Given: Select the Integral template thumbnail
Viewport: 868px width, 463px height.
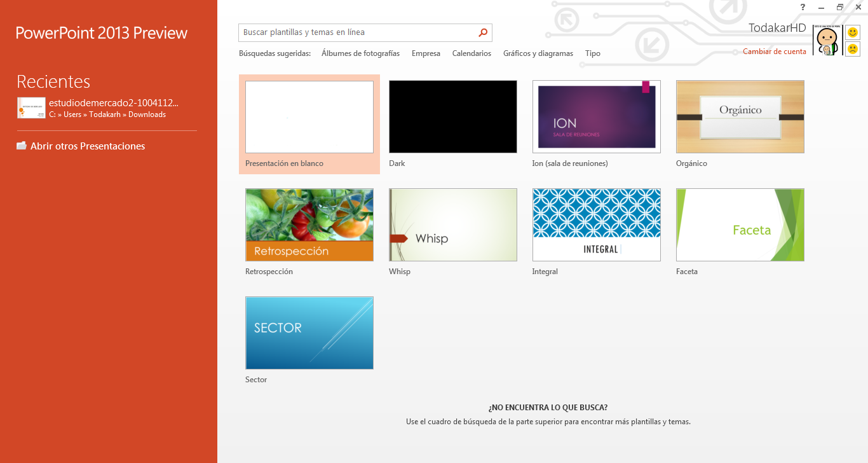Looking at the screenshot, I should pos(597,225).
